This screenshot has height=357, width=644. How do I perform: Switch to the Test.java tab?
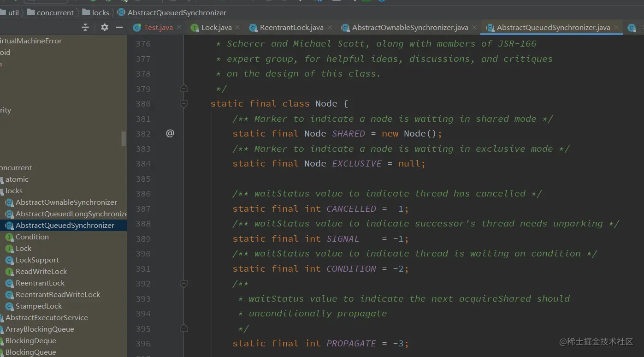158,28
